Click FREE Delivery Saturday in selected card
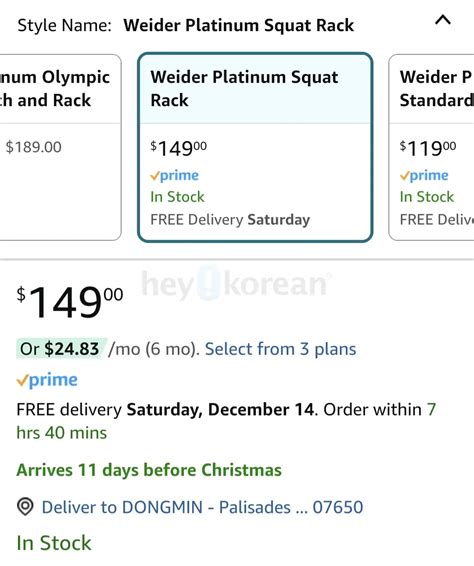The height and width of the screenshot is (566, 474). pos(230,219)
